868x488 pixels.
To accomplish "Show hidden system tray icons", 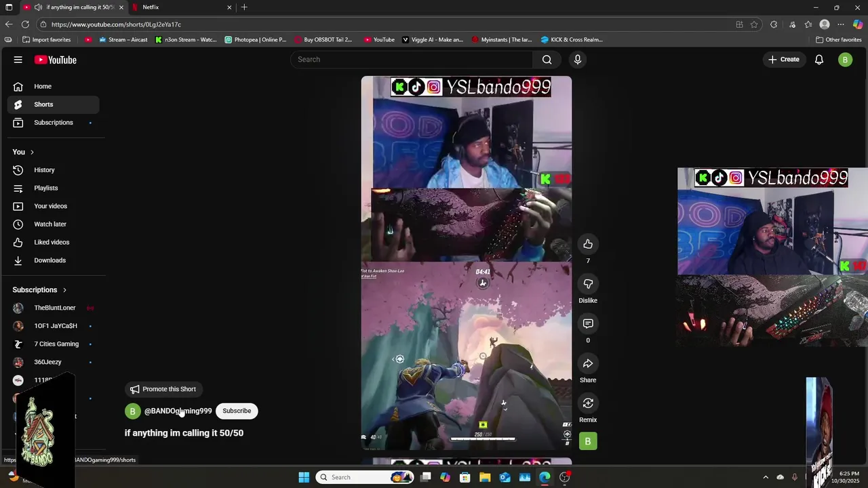I will click(766, 477).
